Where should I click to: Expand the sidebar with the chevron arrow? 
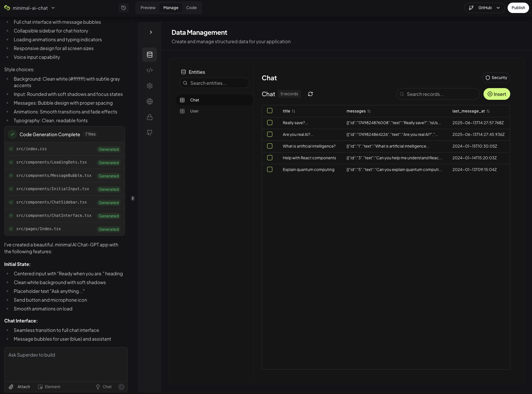point(151,32)
